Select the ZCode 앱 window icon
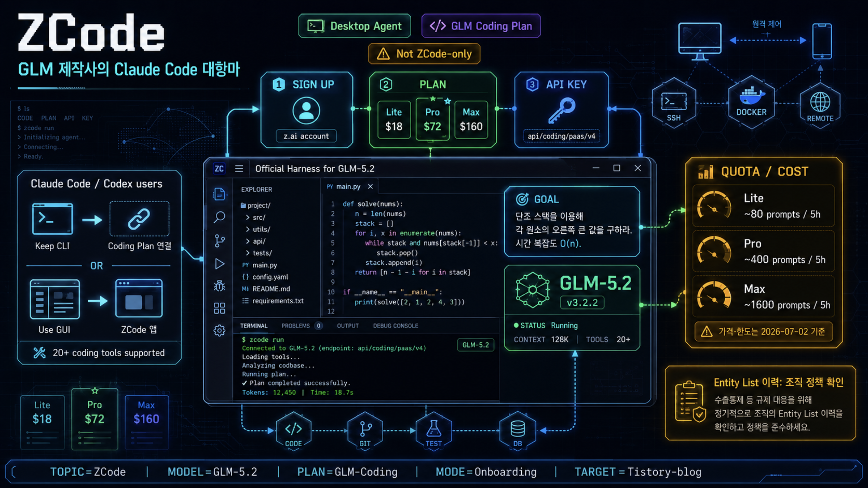 pos(139,298)
